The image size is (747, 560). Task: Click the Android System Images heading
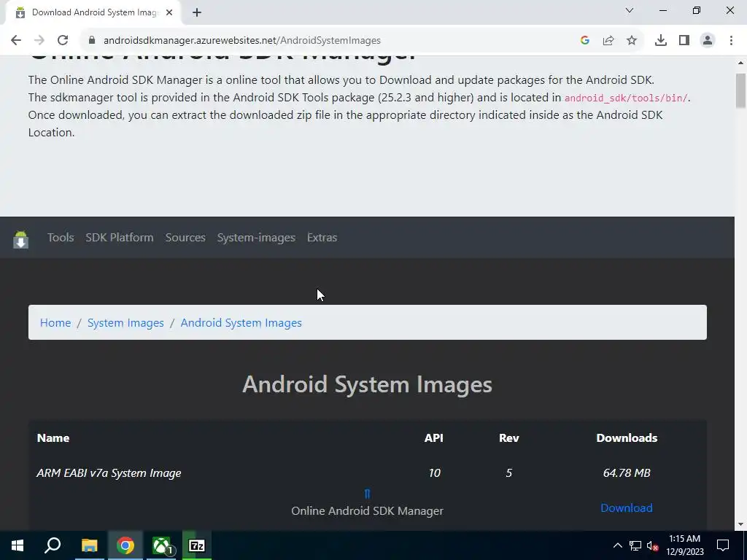click(368, 384)
